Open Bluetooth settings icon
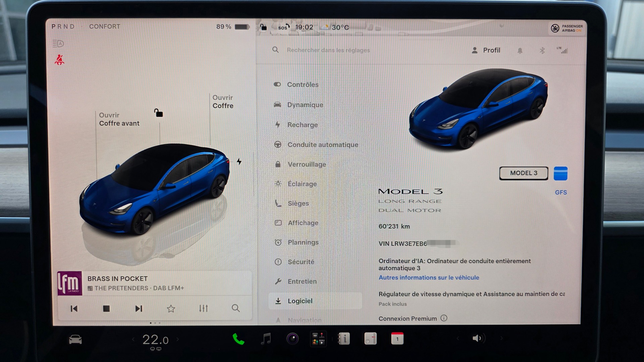The height and width of the screenshot is (362, 644). point(542,51)
